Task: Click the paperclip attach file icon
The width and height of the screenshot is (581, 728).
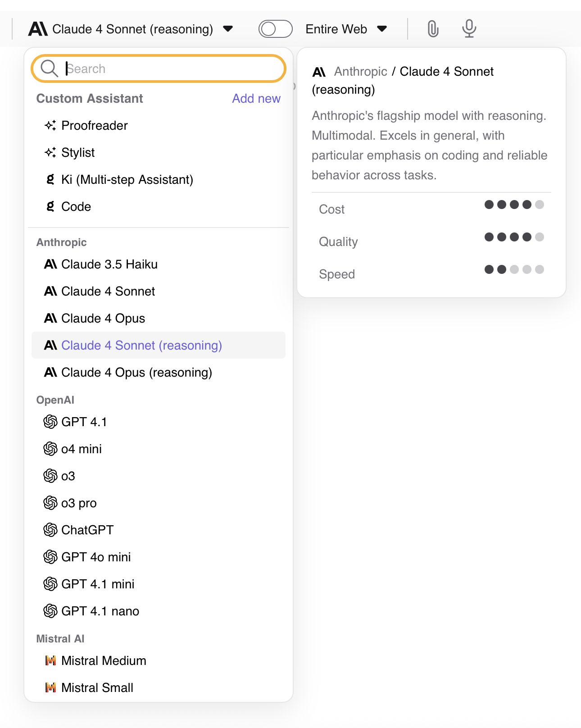Action: click(433, 29)
